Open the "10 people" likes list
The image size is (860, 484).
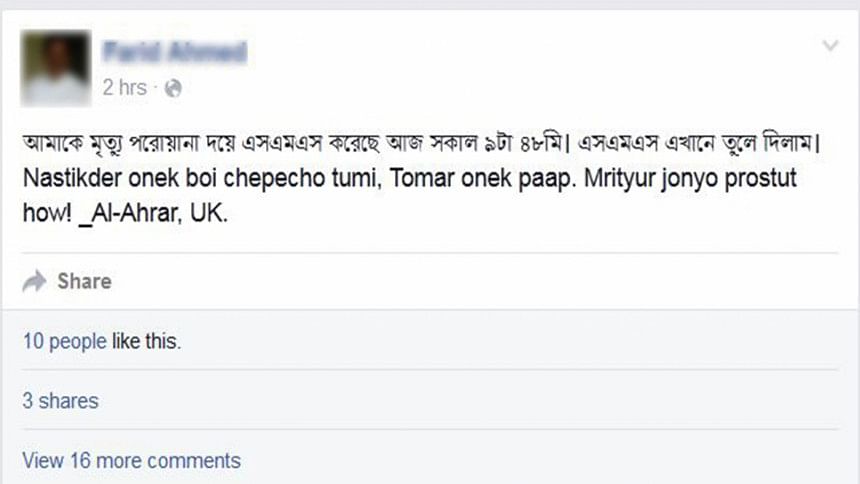click(x=64, y=341)
